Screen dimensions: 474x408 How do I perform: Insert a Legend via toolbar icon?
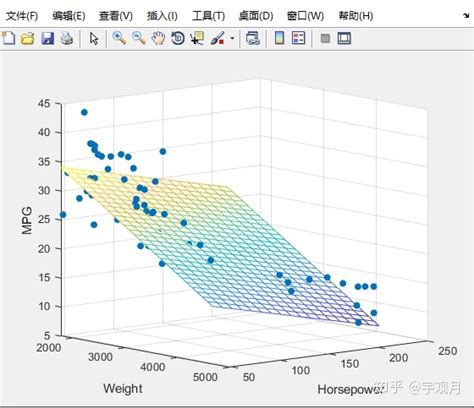(x=298, y=38)
